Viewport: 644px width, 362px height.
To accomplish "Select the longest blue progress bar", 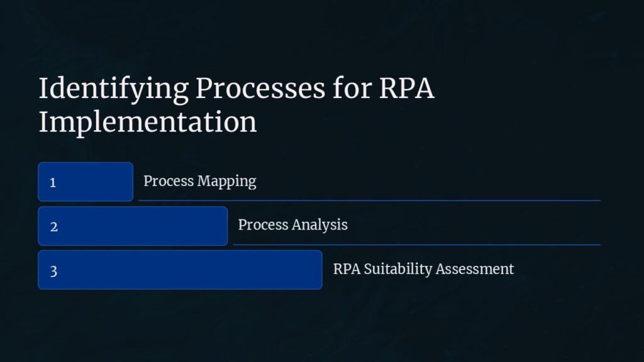I will tap(180, 270).
